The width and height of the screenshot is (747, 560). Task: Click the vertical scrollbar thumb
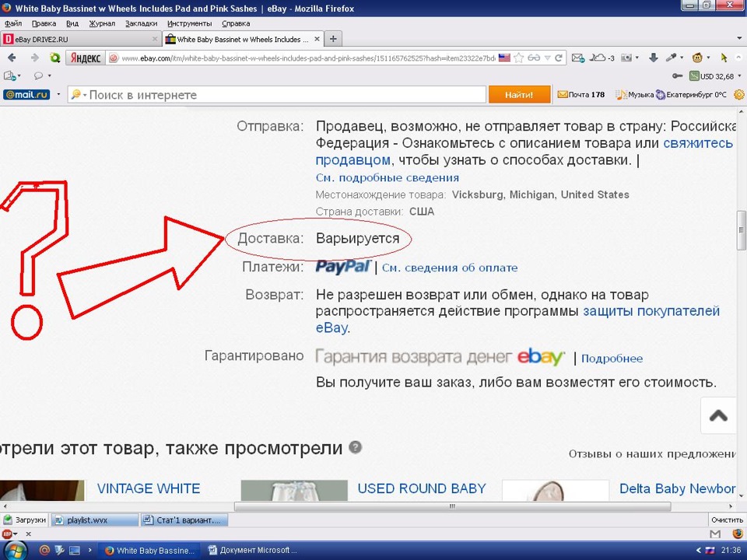point(742,230)
